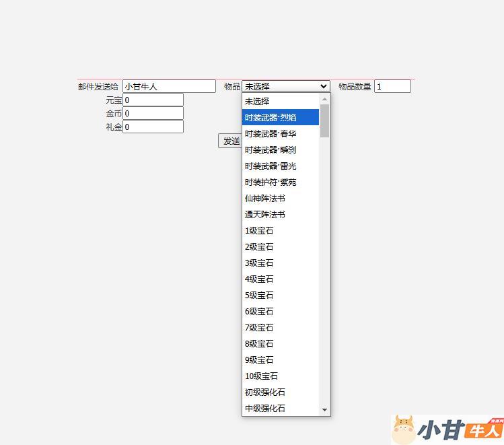Pick 1级宝石 from the dropdown

[280, 230]
